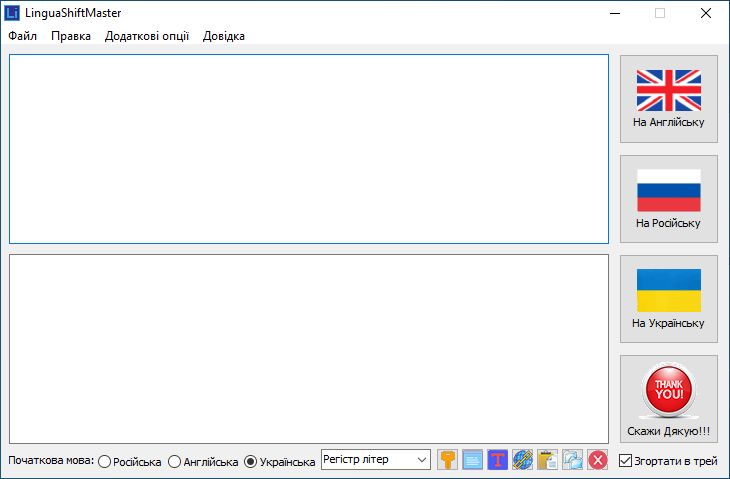Open the Регістр літер dropdown
This screenshot has width=730, height=479.
coord(376,459)
